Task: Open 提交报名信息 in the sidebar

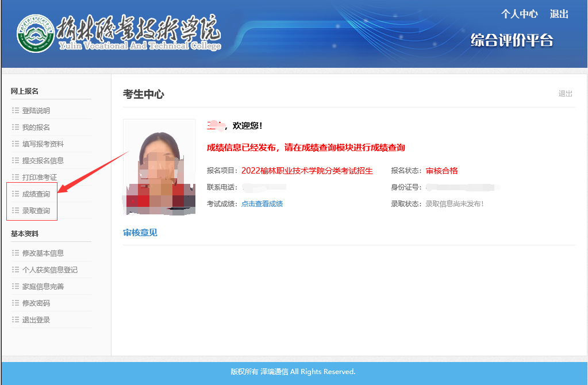Action: pos(43,160)
